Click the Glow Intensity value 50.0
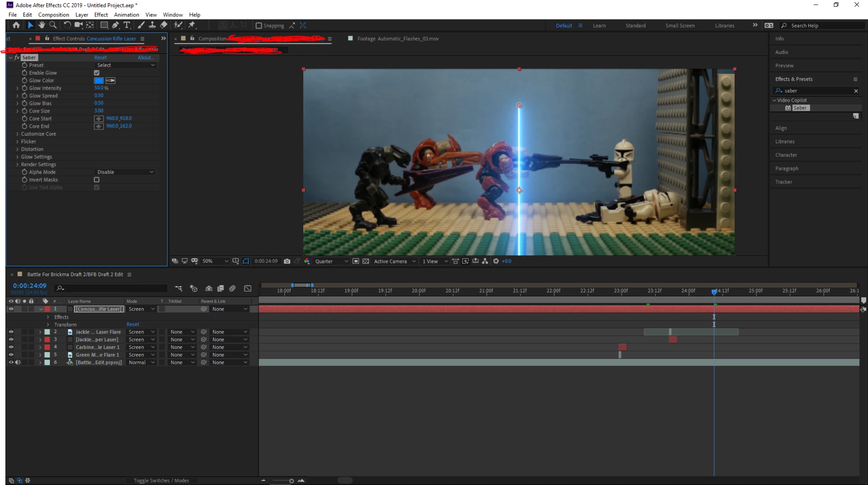 click(x=99, y=88)
